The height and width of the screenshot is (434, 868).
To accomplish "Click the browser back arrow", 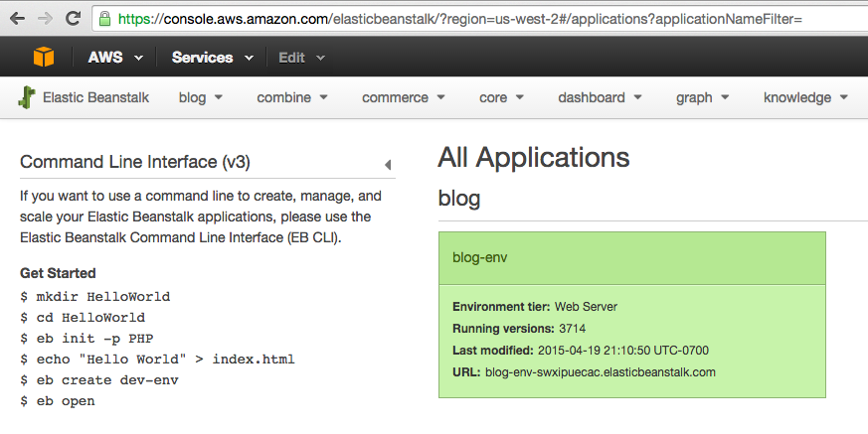I will click(x=17, y=19).
